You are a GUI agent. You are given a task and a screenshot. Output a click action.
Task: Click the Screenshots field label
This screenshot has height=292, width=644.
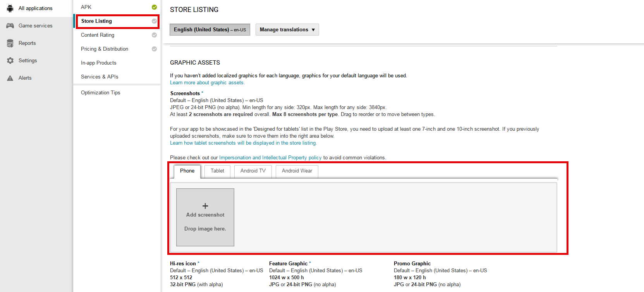coord(185,94)
